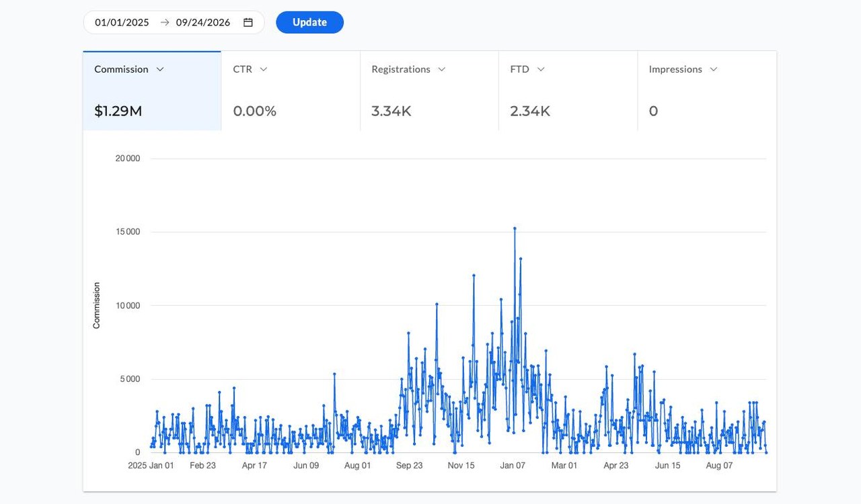This screenshot has height=504, width=861.
Task: Show the FTD metric tab
Action: [x=568, y=91]
